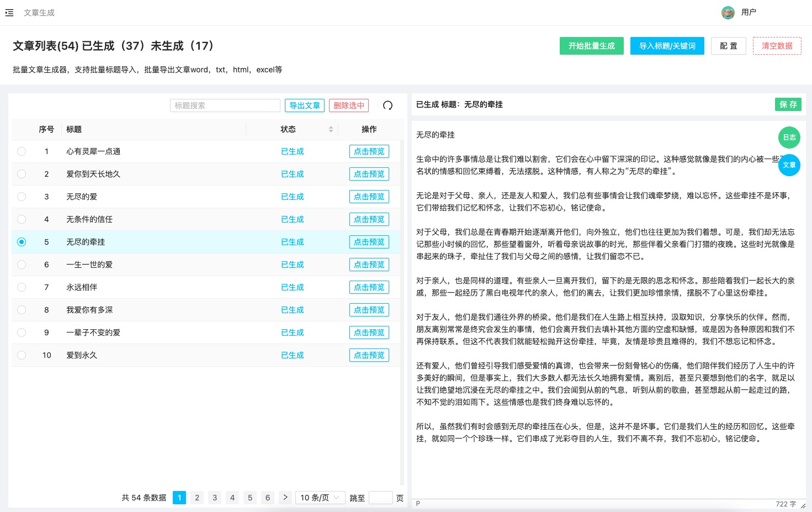This screenshot has height=512, width=812.
Task: Preview article 我爱你有多深 via 点击预览
Action: coord(369,310)
